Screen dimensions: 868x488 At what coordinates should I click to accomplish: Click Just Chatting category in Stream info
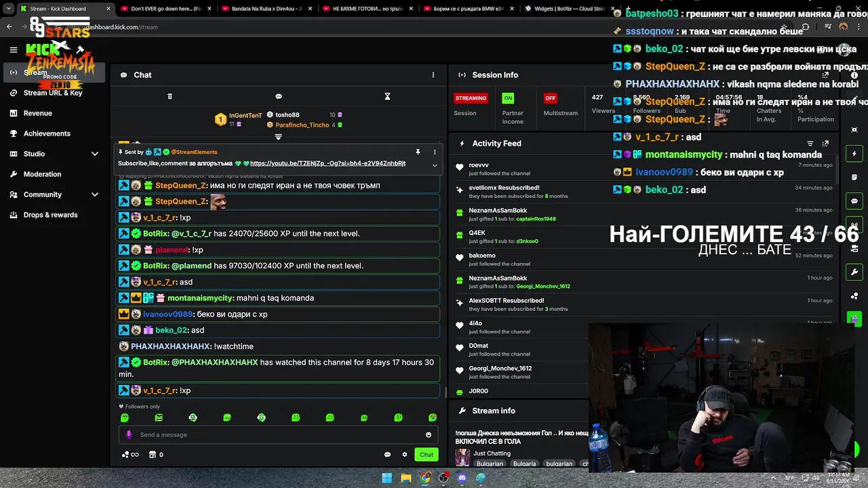click(x=492, y=453)
